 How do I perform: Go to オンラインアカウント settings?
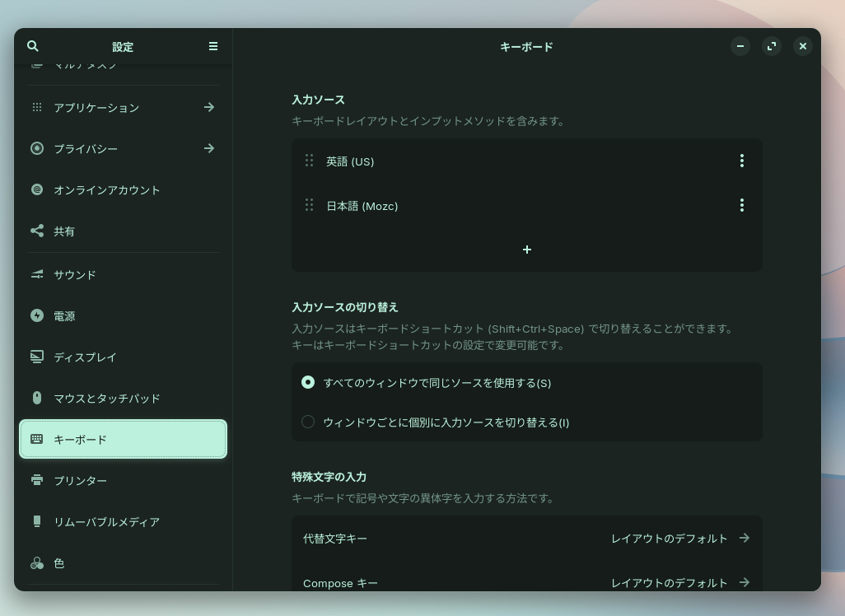(x=123, y=189)
